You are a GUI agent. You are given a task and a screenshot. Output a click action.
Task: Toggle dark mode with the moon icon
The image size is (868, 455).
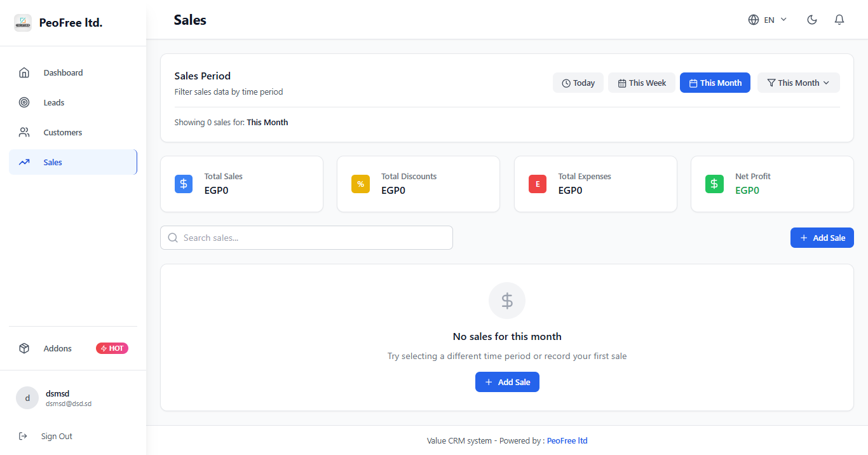point(811,20)
